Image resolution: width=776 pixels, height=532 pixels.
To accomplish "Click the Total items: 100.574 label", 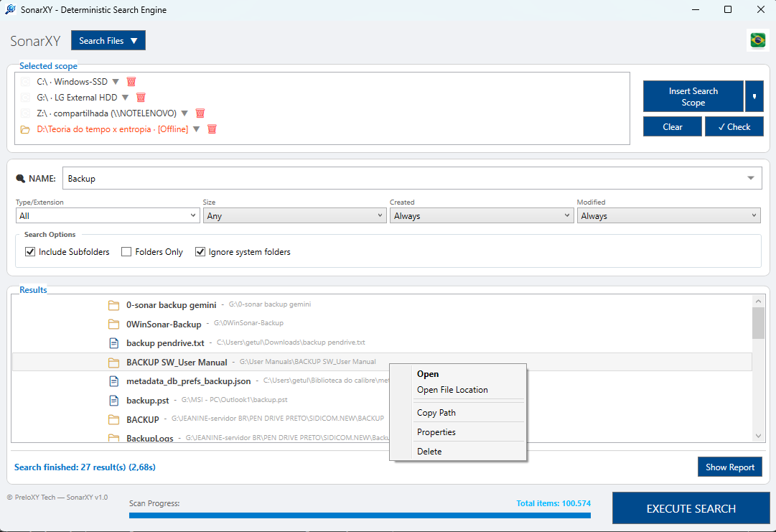I will 553,503.
